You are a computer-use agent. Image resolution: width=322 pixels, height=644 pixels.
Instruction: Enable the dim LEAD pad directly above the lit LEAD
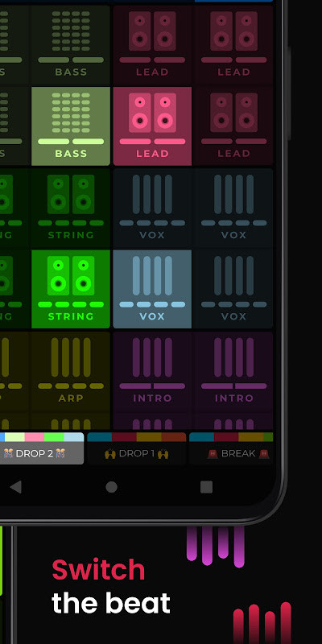tap(152, 44)
